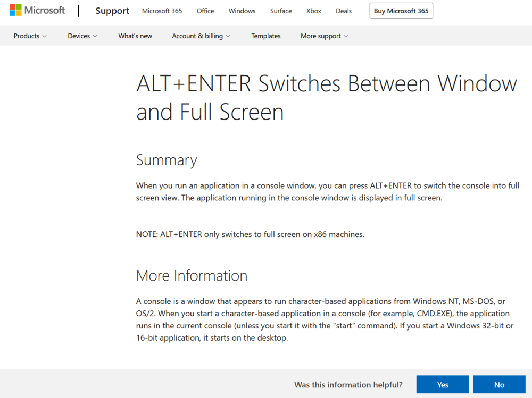Click the article title heading
Viewport: 532px width, 398px height.
[327, 98]
